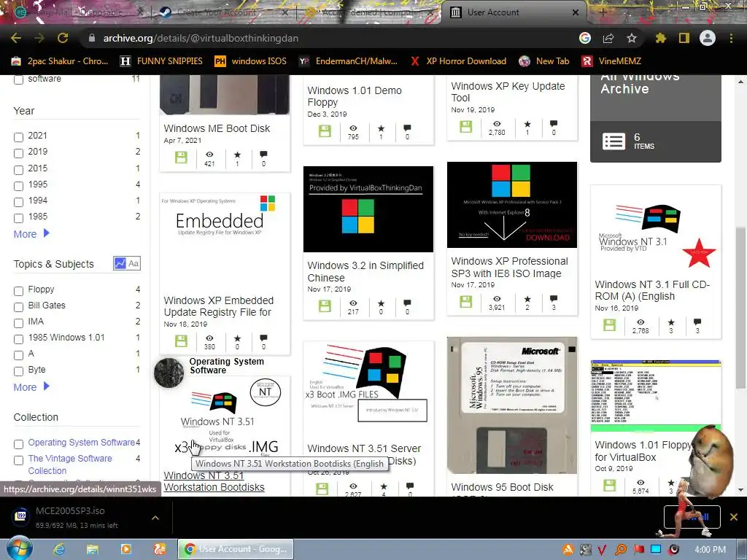Open The Vintage Software Collection link
Viewport: 747px width, 560px height.
(70, 464)
